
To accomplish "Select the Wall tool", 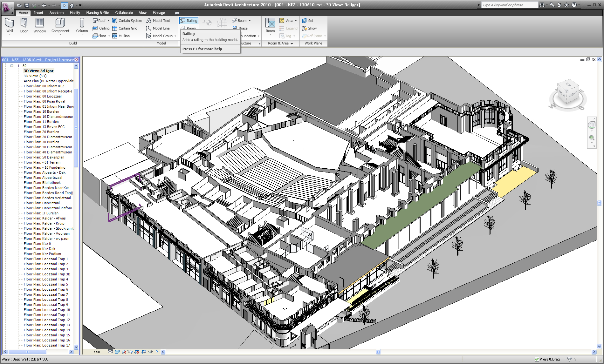I will [10, 25].
